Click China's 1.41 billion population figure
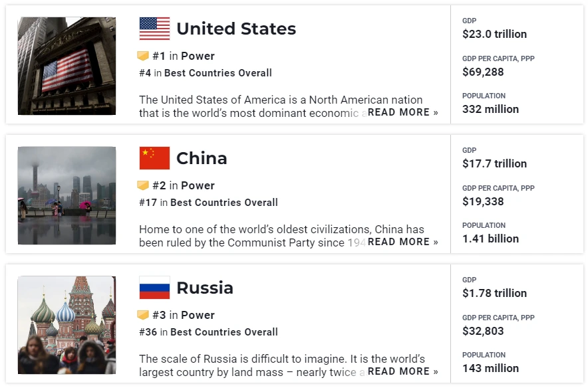 [490, 239]
